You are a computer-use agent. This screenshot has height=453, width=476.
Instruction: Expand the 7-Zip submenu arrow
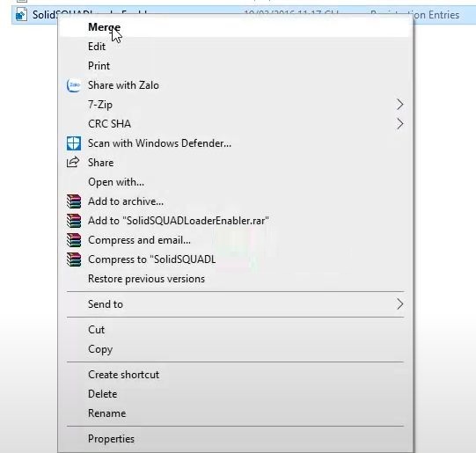[399, 105]
